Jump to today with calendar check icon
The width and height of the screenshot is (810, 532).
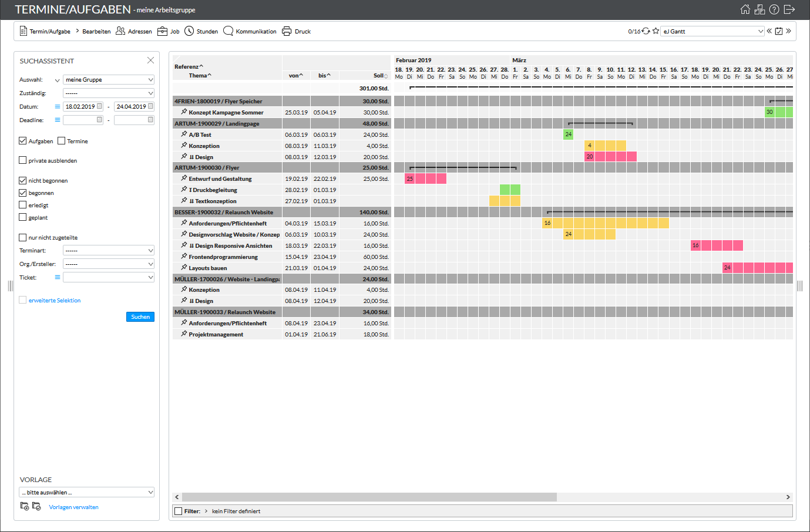(x=779, y=31)
